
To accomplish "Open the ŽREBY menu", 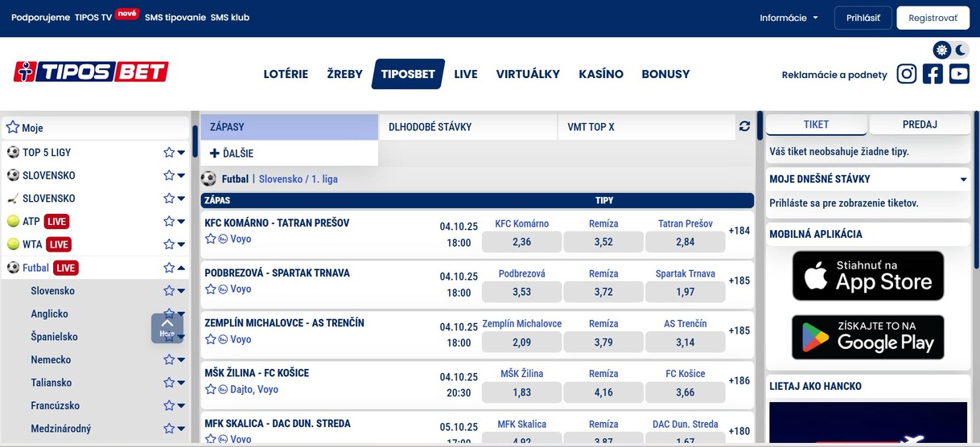I will [344, 74].
